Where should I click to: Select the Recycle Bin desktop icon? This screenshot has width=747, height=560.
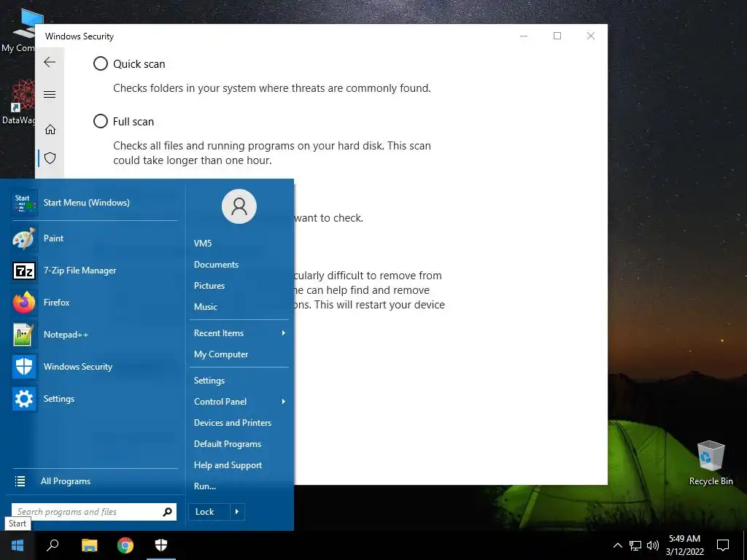tap(711, 462)
